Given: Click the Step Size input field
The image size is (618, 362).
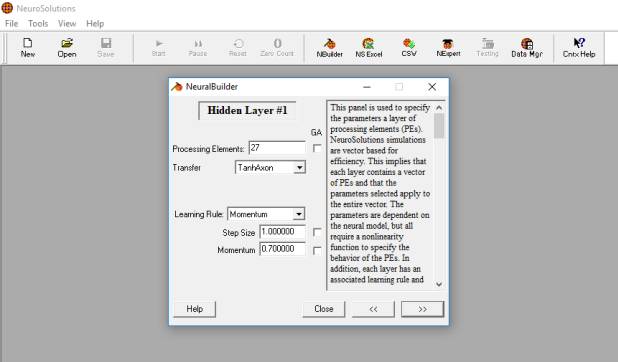Looking at the screenshot, I should pos(283,232).
